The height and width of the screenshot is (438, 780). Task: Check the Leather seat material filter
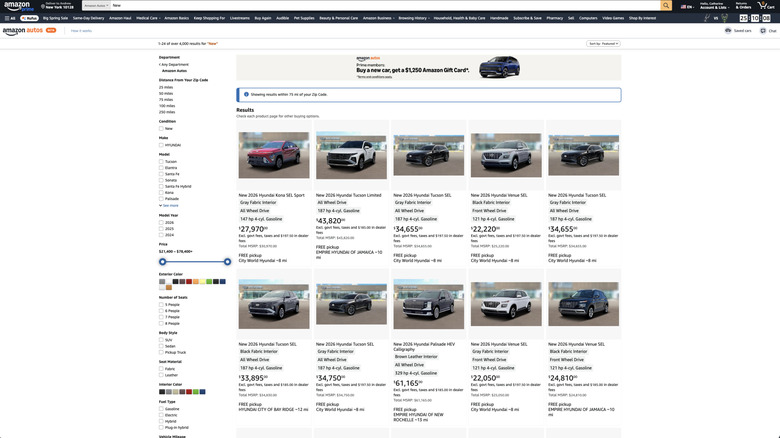pyautogui.click(x=161, y=375)
